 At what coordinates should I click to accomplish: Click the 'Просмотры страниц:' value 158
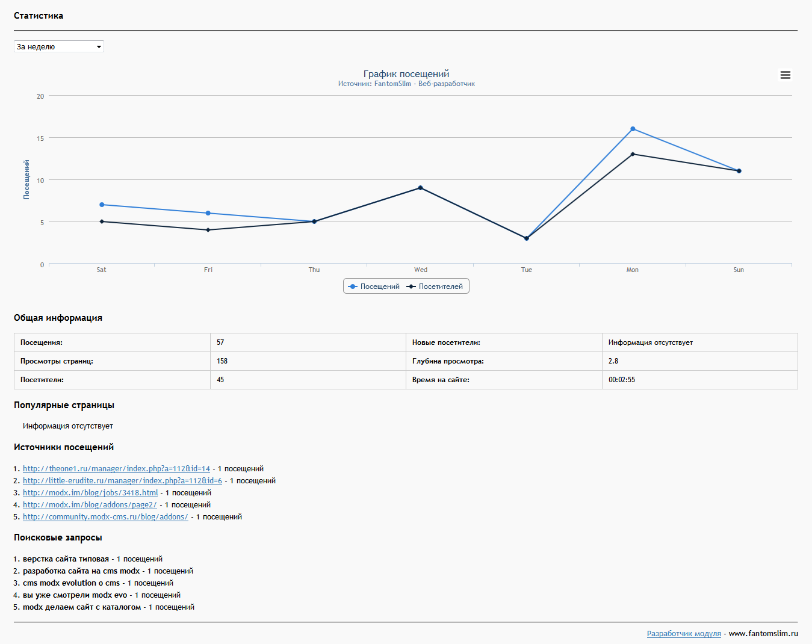click(222, 361)
